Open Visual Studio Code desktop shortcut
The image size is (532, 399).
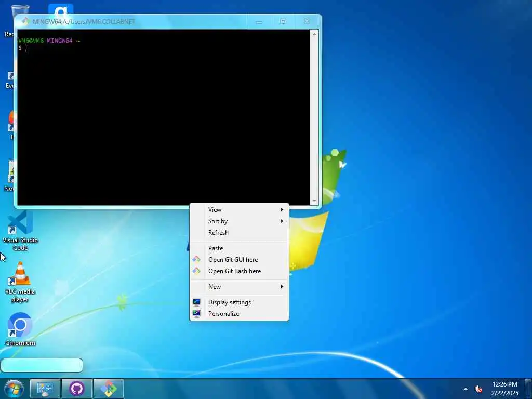click(x=20, y=230)
